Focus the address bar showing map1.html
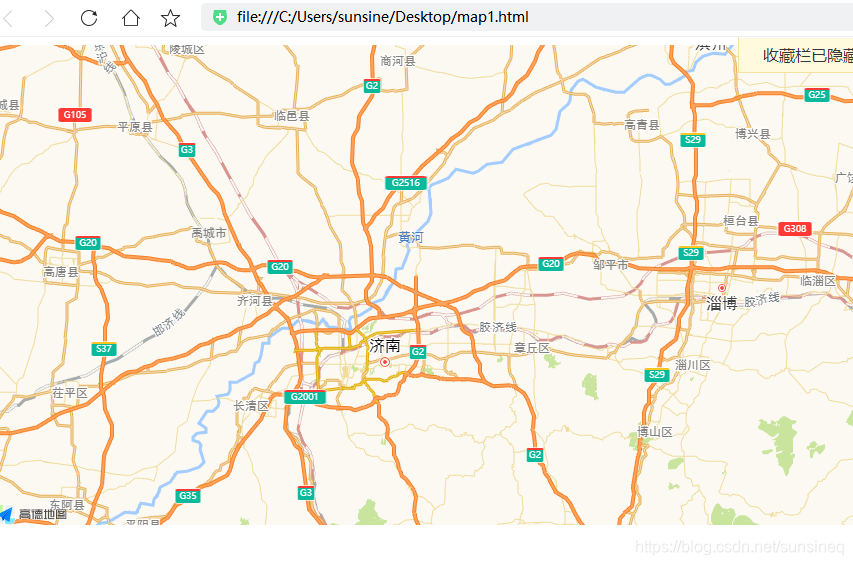Viewport: 853px width, 565px height. (527, 17)
